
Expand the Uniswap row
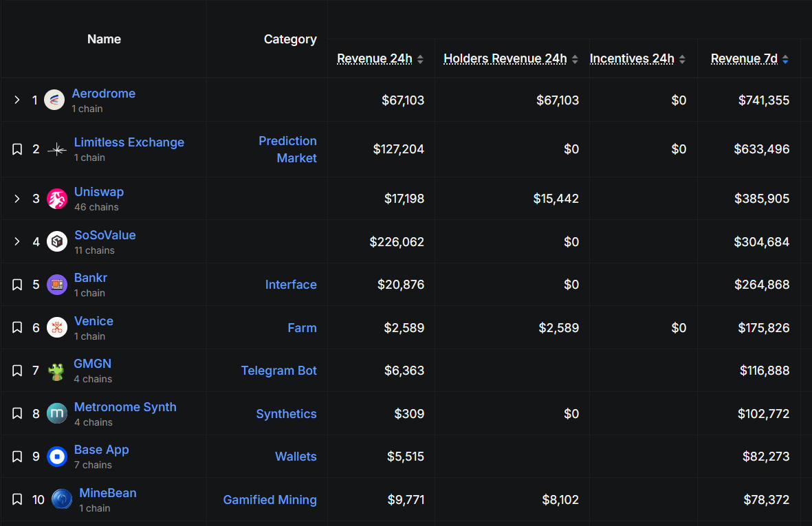point(17,199)
